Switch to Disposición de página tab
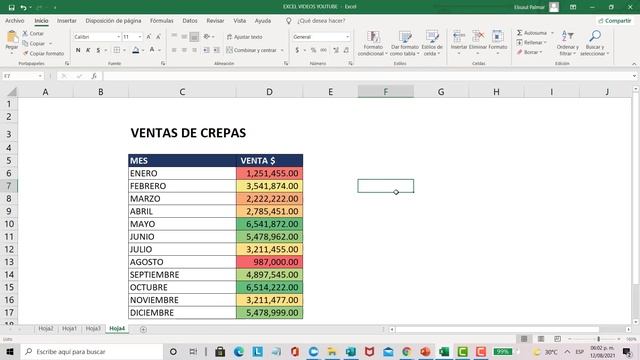This screenshot has width=640, height=360. pos(113,20)
